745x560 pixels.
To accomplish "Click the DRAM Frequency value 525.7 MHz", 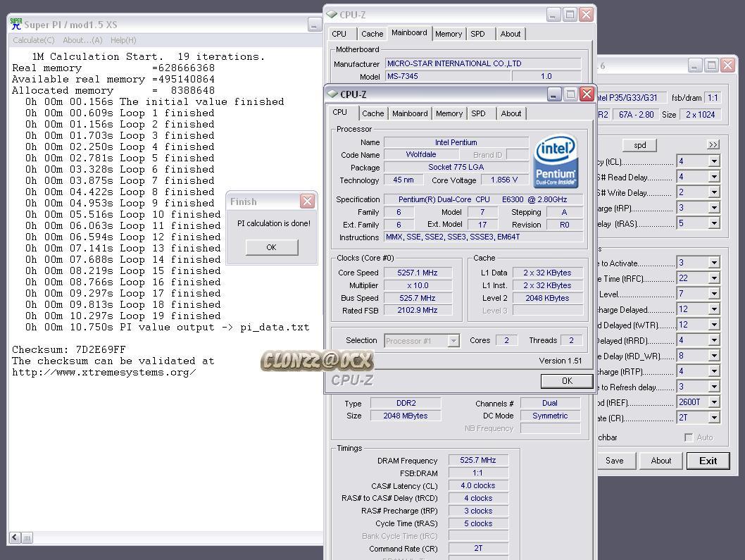I will [x=478, y=460].
